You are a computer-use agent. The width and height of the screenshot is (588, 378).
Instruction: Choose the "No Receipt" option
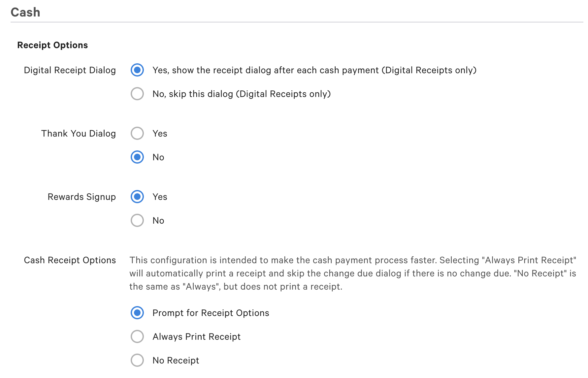pyautogui.click(x=137, y=360)
